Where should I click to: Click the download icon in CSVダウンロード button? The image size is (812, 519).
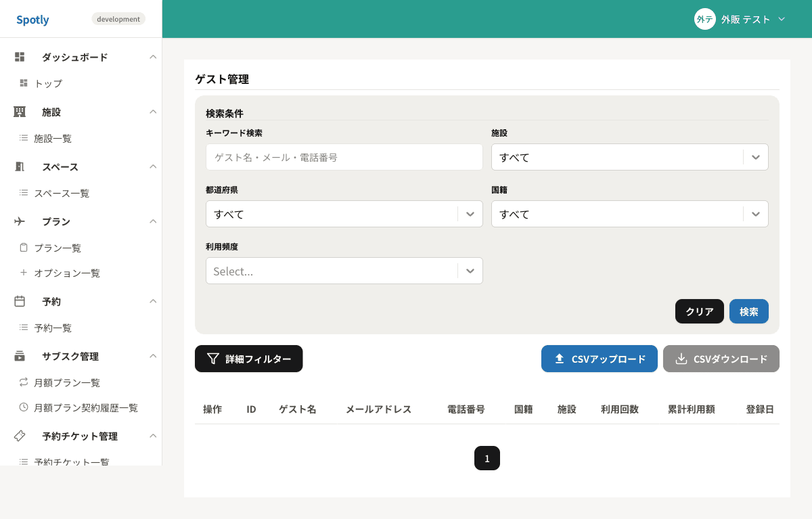(681, 359)
